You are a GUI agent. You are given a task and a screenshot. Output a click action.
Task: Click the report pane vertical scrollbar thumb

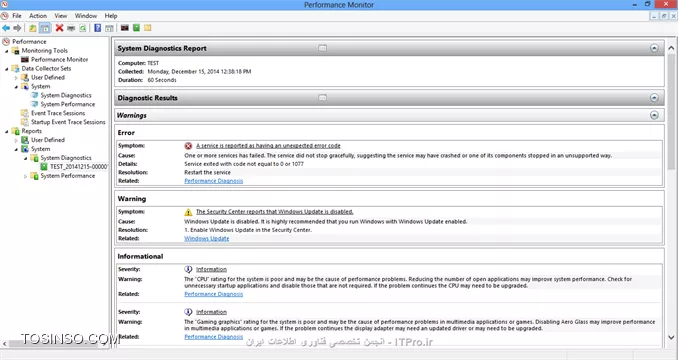coord(671,112)
